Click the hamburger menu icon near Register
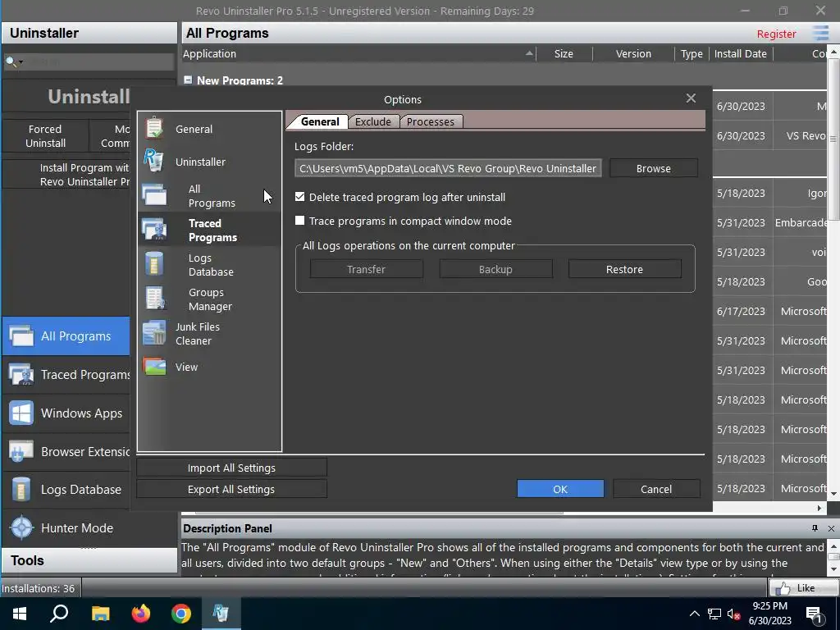840x630 pixels. pyautogui.click(x=820, y=33)
